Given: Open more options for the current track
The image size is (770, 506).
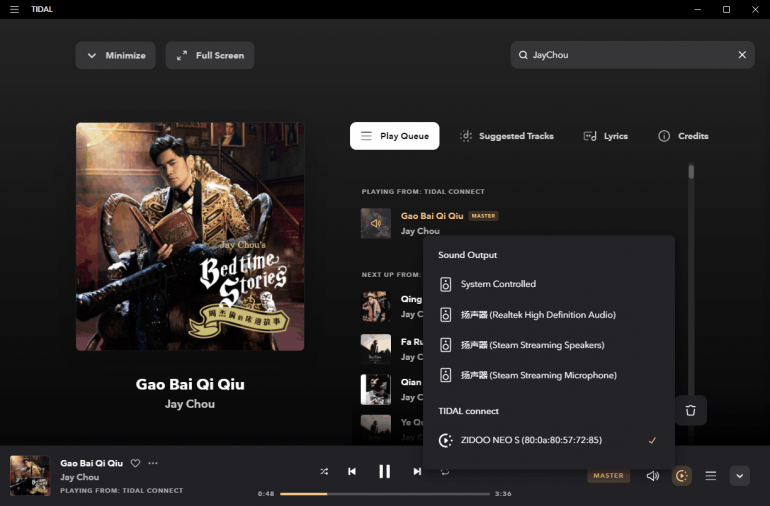Looking at the screenshot, I should [153, 463].
